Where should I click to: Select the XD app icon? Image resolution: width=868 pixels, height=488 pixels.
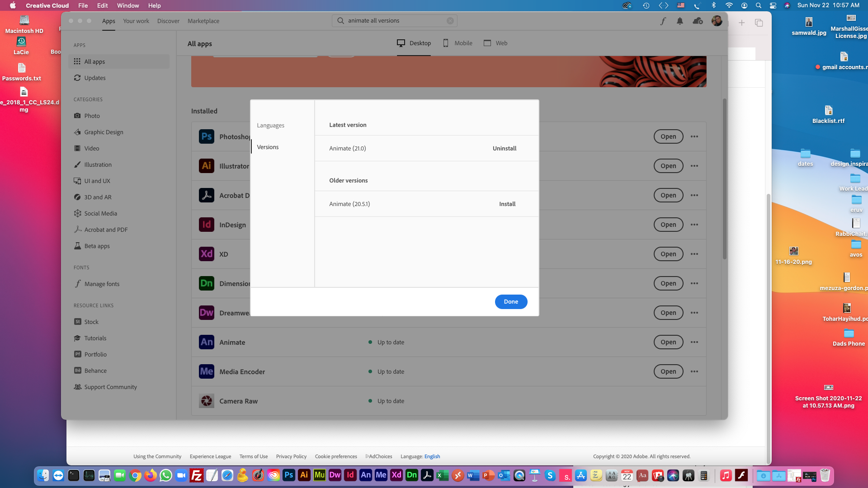click(x=207, y=254)
